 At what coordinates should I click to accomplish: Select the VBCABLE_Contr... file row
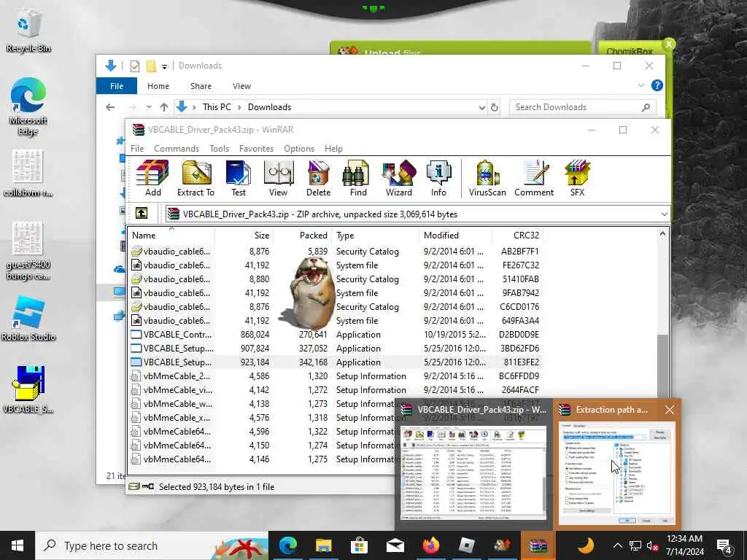[x=336, y=334]
